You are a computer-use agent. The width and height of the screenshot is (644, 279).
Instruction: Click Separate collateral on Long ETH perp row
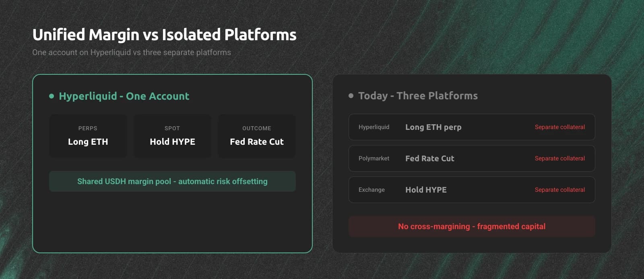[x=559, y=127]
